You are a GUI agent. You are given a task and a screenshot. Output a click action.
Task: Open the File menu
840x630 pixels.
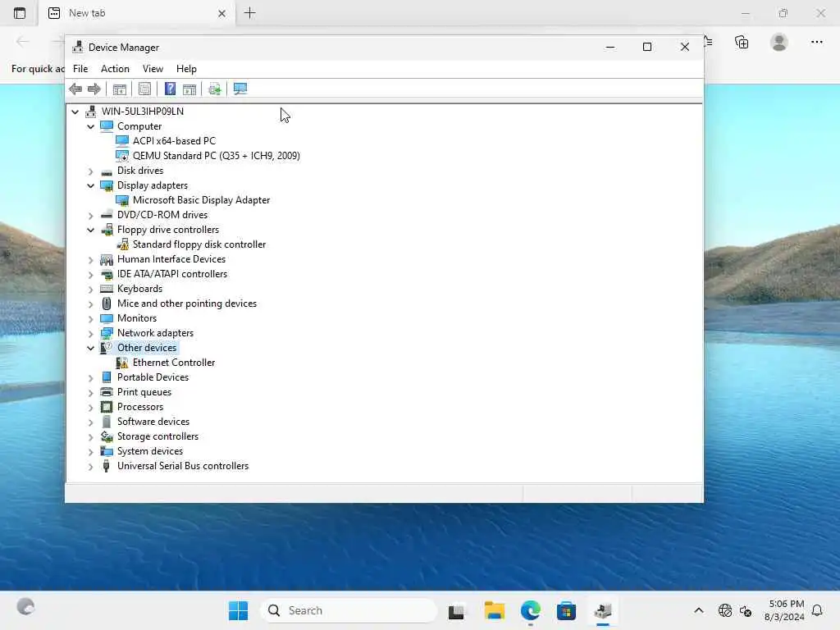click(80, 69)
